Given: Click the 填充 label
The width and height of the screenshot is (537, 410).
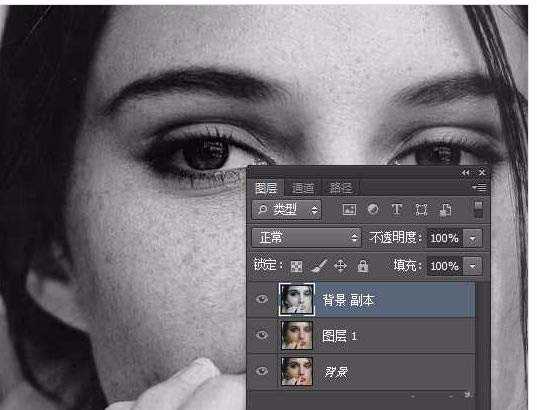Looking at the screenshot, I should coord(407,265).
